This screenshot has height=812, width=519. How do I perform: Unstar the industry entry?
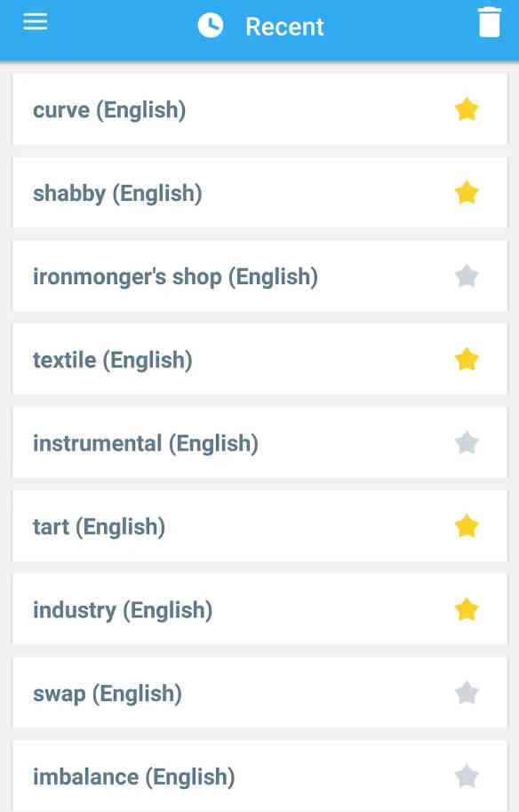click(x=467, y=609)
